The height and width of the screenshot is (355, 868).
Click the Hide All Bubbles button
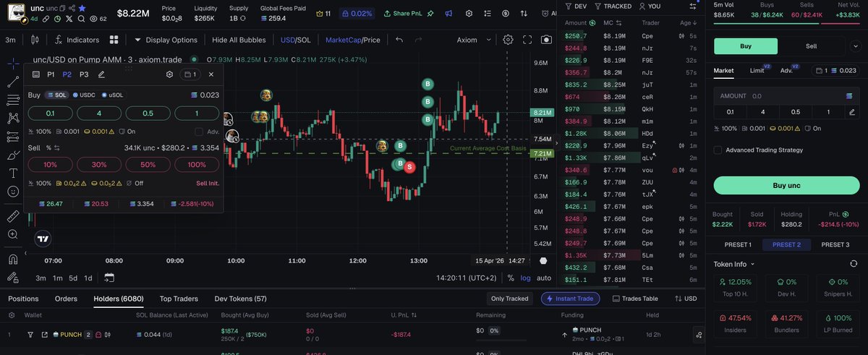tap(239, 40)
